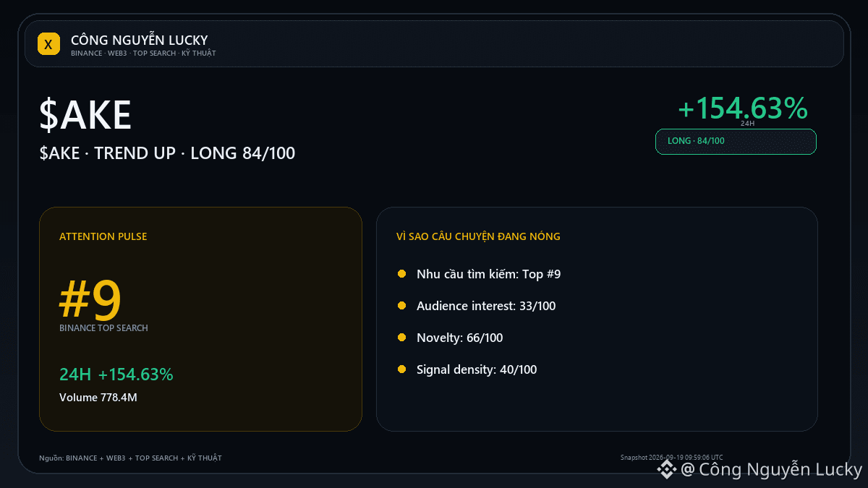Viewport: 868px width, 488px height.
Task: Click the @ Công Nguyễn Lucky watermark handle
Action: 771,471
